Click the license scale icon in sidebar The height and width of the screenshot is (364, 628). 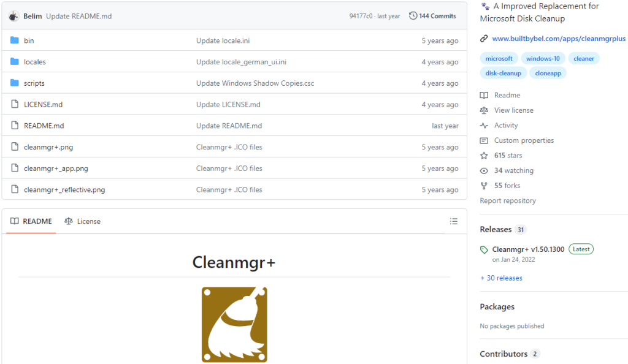[x=484, y=110]
